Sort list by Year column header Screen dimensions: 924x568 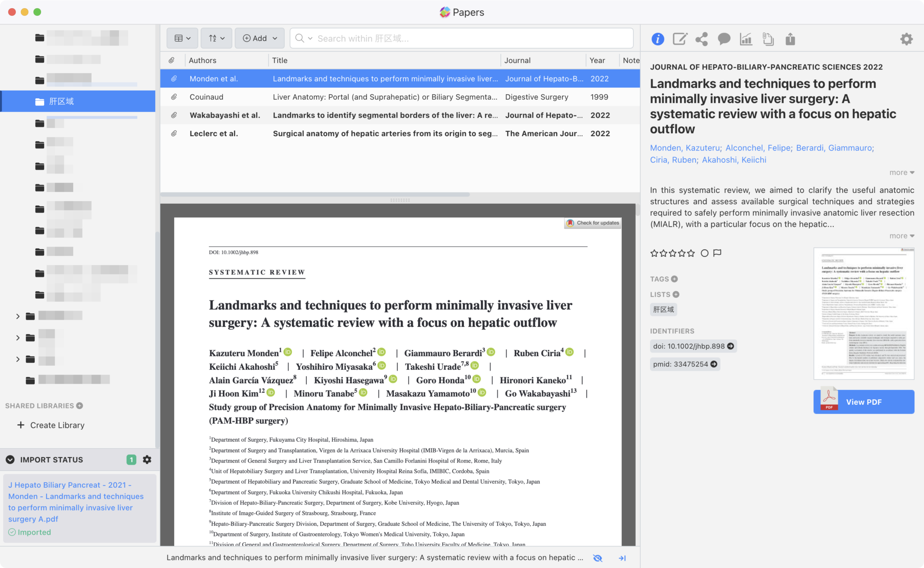(x=597, y=60)
